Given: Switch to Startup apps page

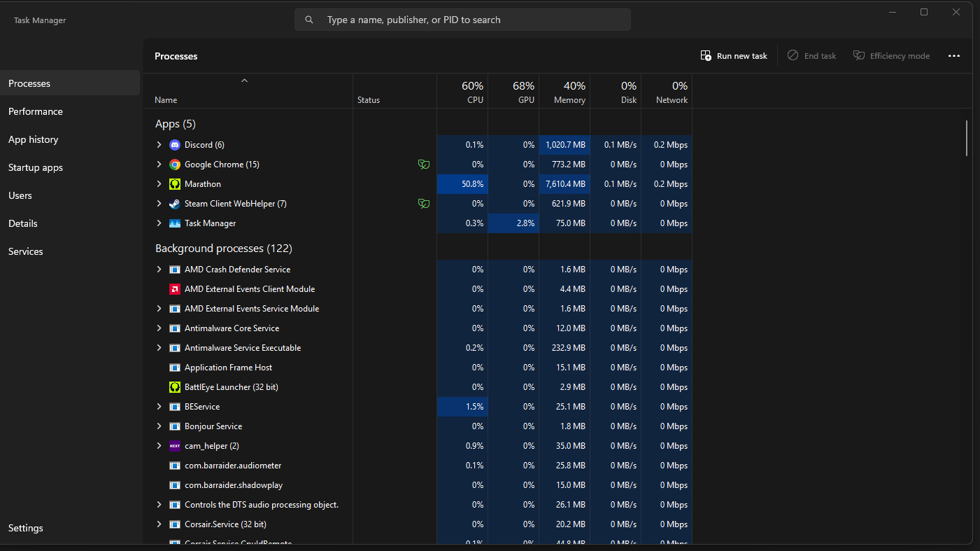Looking at the screenshot, I should (x=36, y=167).
